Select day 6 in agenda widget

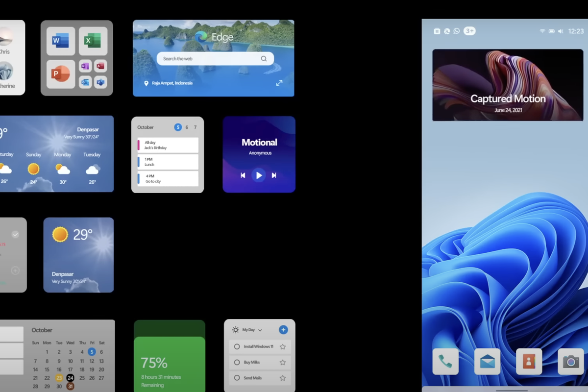coord(187,127)
